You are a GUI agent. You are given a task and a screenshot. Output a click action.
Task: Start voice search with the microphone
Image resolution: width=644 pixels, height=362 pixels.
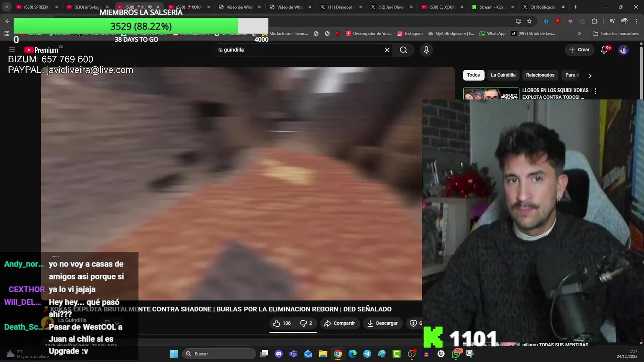[x=426, y=50]
